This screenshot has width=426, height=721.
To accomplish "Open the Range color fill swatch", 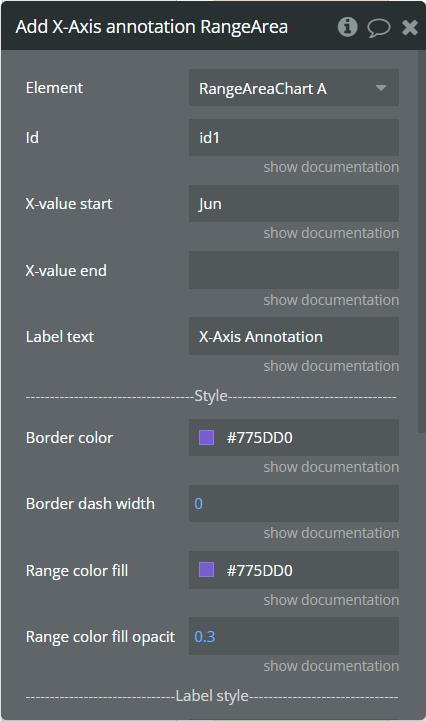I will point(206,570).
